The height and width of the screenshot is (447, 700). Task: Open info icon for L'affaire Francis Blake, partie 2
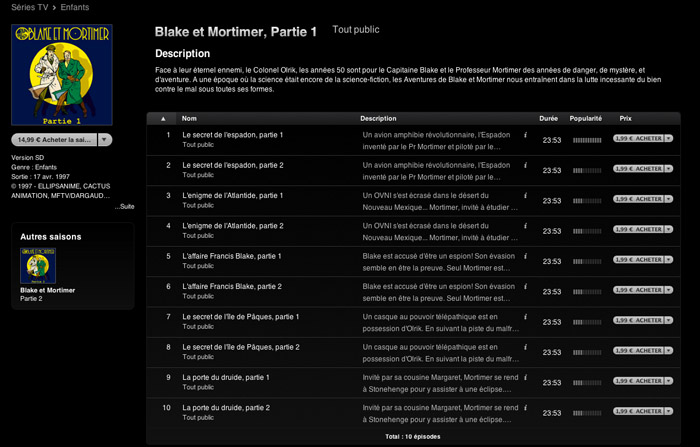[525, 287]
